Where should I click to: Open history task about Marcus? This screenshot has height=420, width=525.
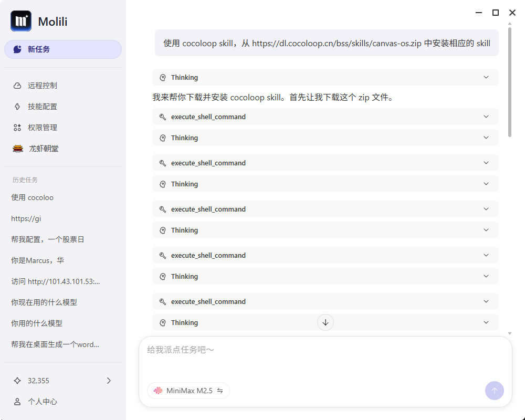38,260
